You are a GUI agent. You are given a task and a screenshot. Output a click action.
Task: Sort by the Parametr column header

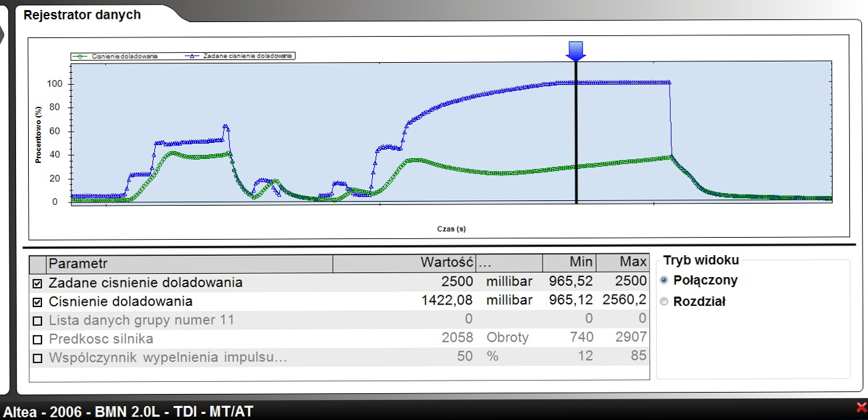coord(190,264)
